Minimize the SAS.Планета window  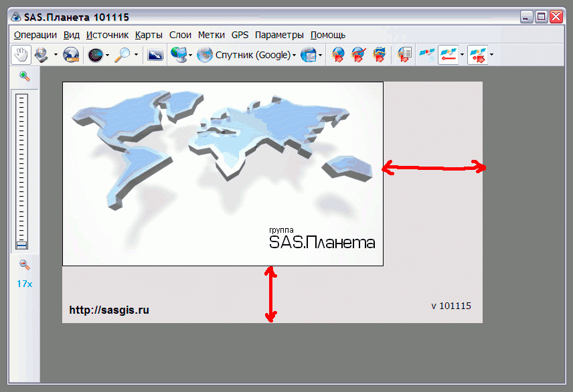[x=527, y=17]
